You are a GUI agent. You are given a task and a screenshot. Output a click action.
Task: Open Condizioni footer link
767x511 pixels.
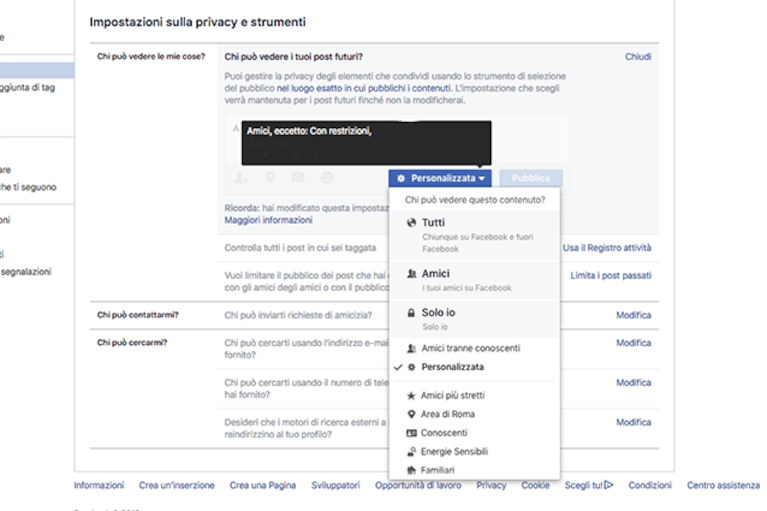(x=650, y=485)
